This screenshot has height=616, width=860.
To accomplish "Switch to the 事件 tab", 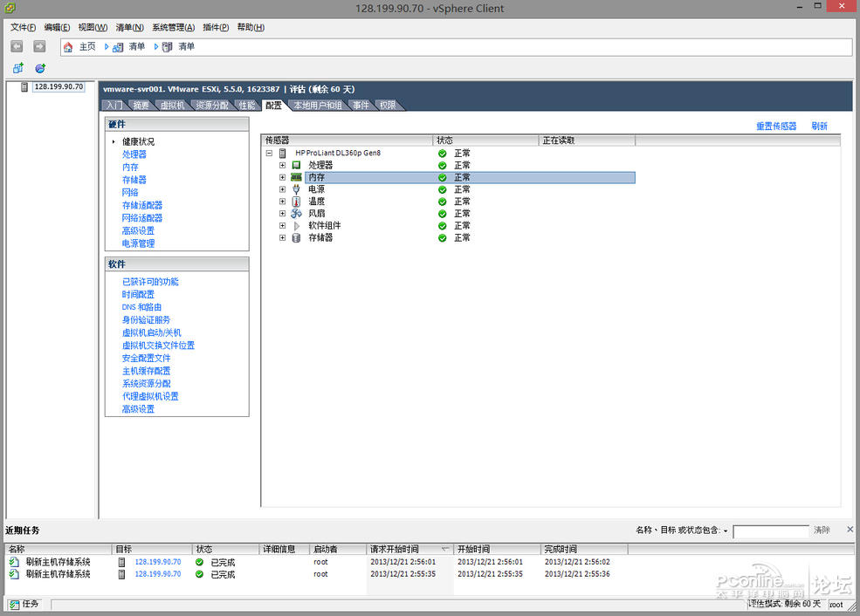I will (361, 106).
